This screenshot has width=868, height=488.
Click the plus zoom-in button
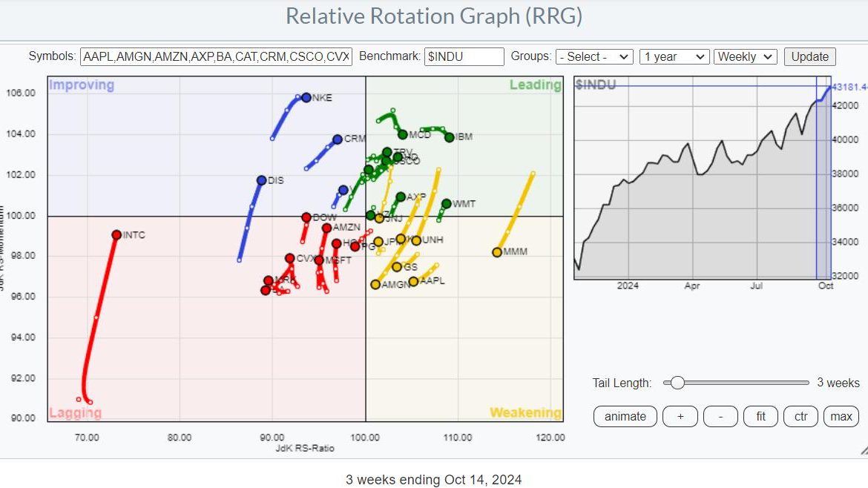(680, 416)
